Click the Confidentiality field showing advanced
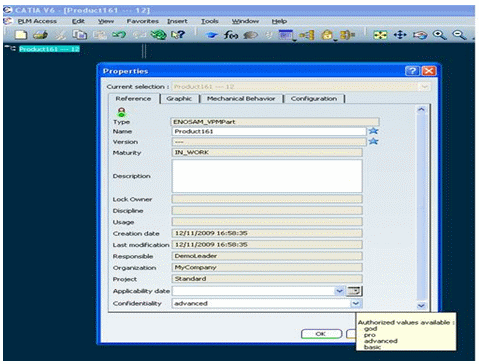 pyautogui.click(x=261, y=303)
